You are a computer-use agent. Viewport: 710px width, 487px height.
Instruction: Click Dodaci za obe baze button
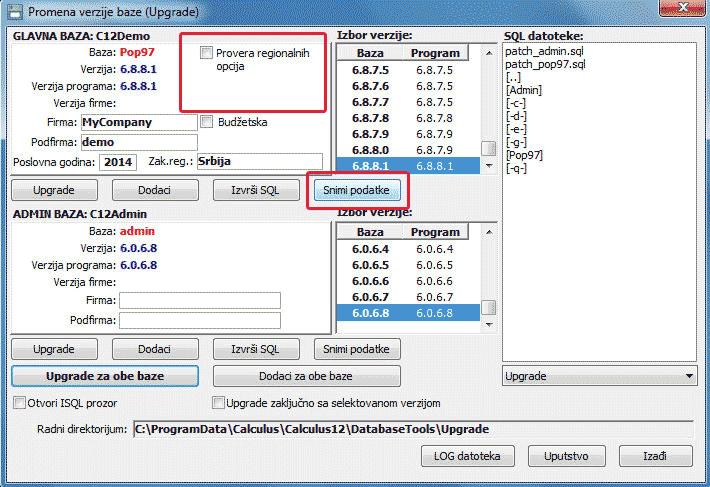pos(306,376)
